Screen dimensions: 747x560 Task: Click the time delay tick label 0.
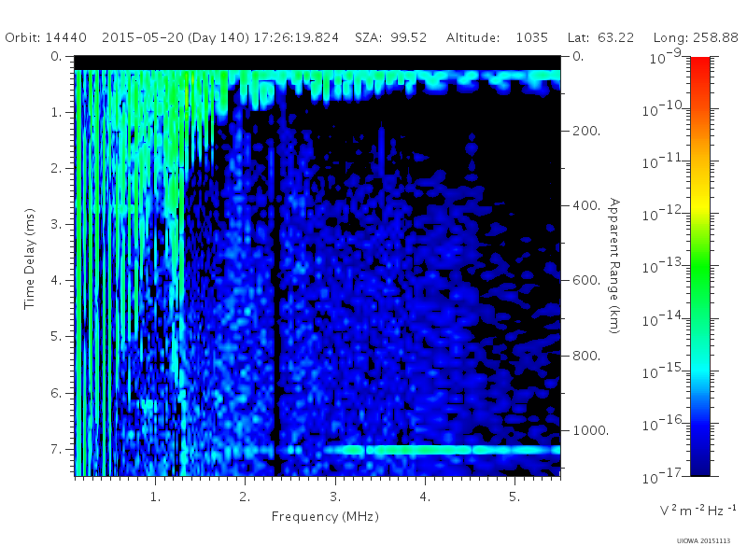coord(56,56)
